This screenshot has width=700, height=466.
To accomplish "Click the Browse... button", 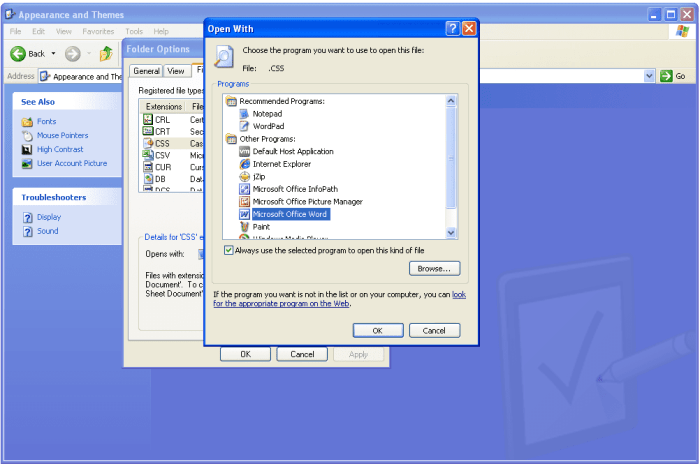I will pyautogui.click(x=434, y=269).
